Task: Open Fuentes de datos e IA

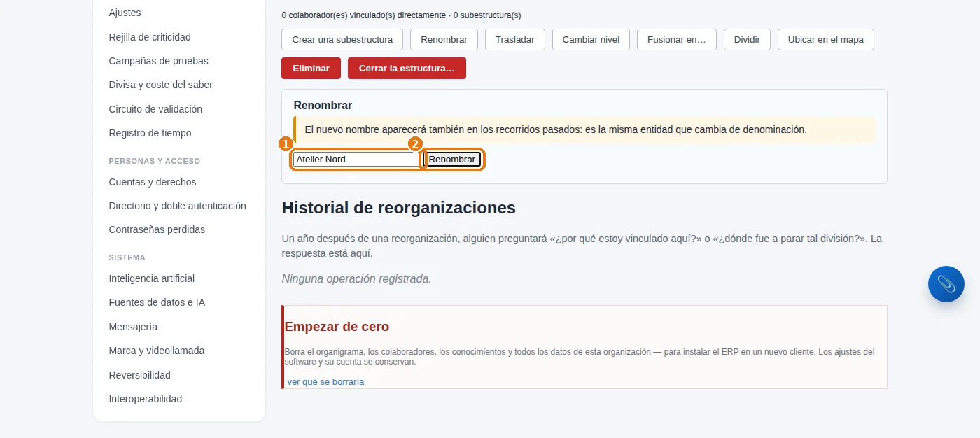Action: tap(157, 302)
